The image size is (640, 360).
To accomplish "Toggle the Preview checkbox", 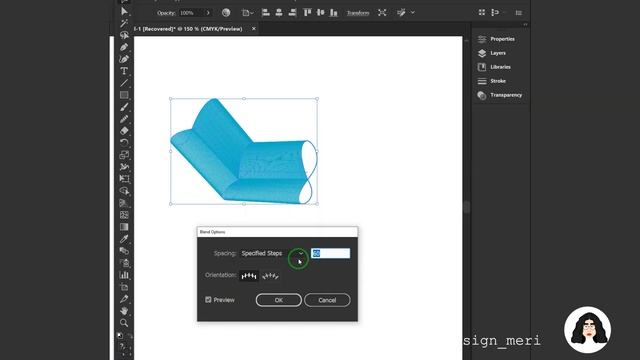I will click(208, 300).
